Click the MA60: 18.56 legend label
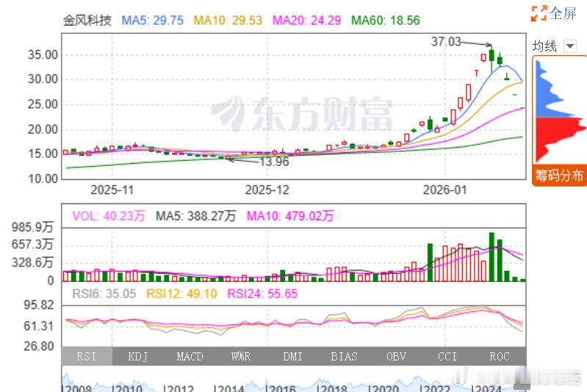 point(386,21)
